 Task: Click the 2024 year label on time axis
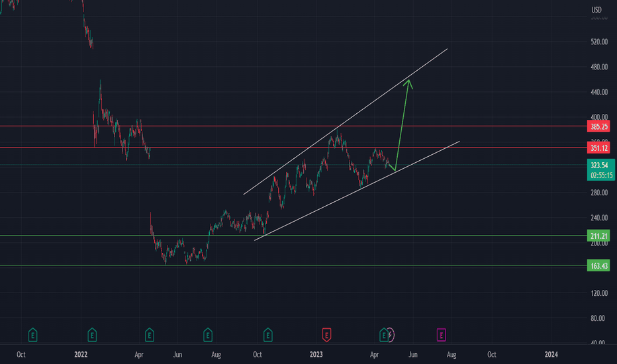pos(551,355)
